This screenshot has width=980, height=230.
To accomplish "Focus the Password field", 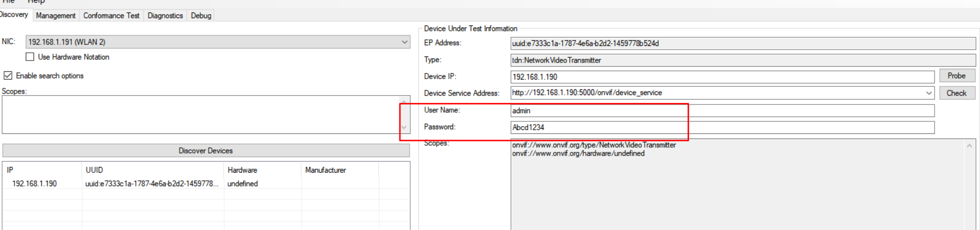I will (722, 127).
